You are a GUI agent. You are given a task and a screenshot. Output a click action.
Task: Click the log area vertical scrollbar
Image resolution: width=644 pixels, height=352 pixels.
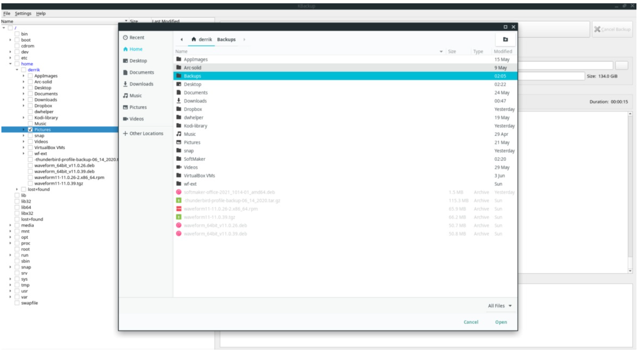[630, 189]
